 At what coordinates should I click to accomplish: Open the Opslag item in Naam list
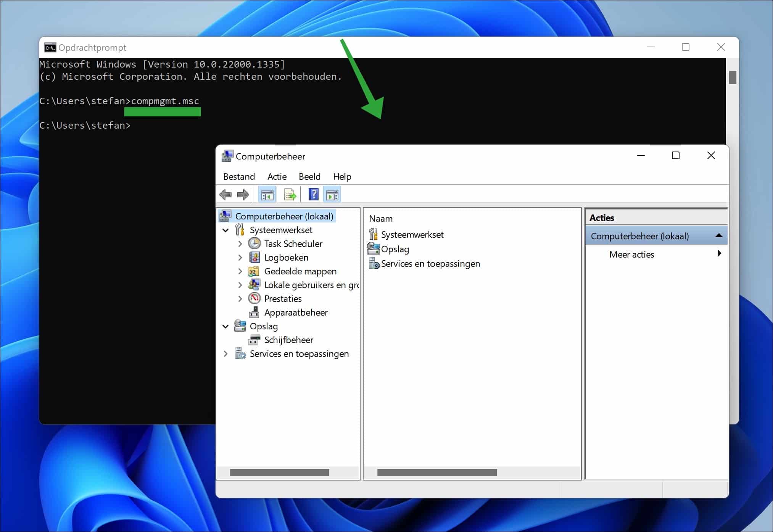[x=395, y=249]
